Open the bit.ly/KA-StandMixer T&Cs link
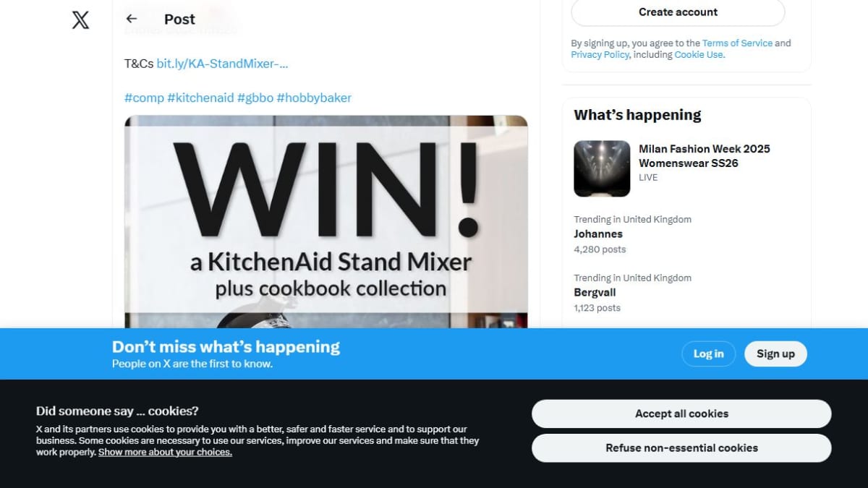868x488 pixels. pos(223,64)
